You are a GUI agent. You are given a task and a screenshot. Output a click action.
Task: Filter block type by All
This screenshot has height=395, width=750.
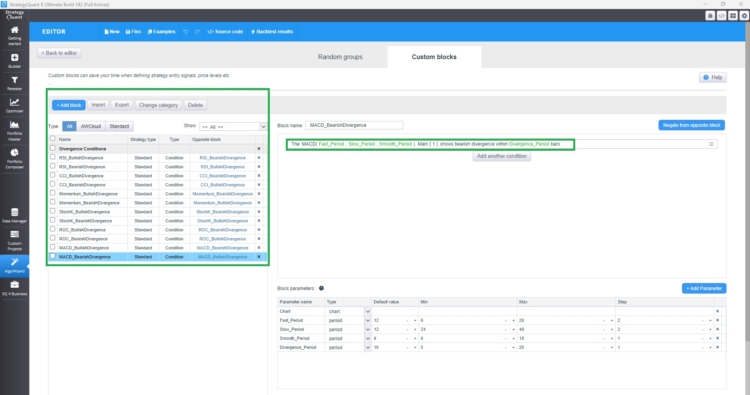(69, 126)
